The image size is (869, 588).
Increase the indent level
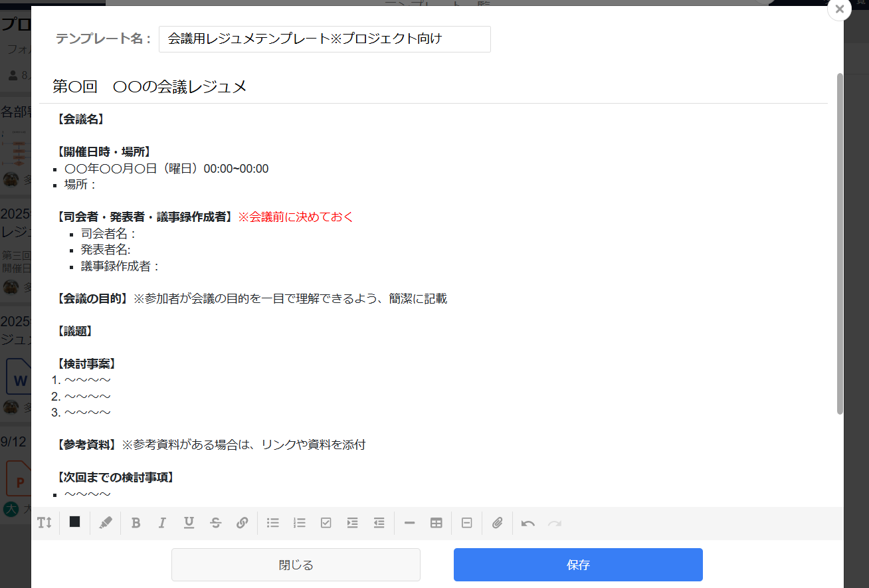[352, 523]
